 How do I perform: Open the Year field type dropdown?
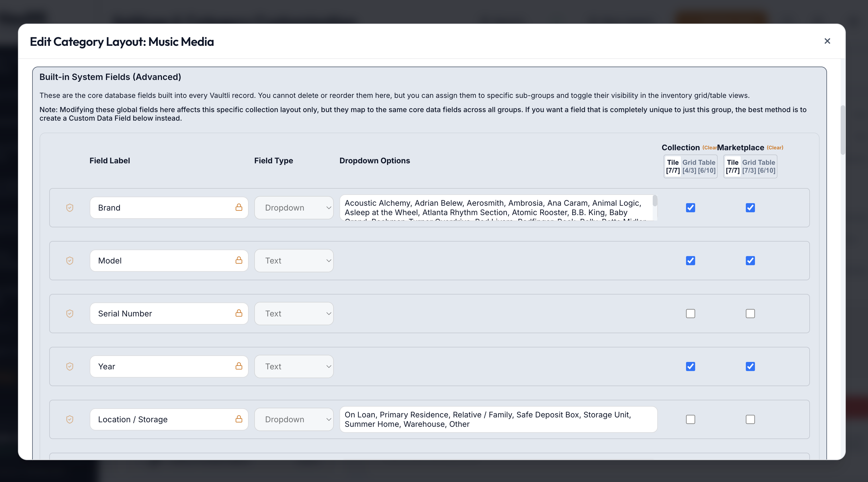tap(294, 366)
